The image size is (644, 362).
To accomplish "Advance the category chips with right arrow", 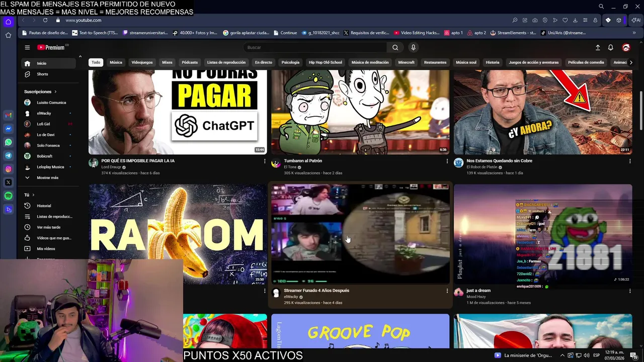I will point(631,62).
